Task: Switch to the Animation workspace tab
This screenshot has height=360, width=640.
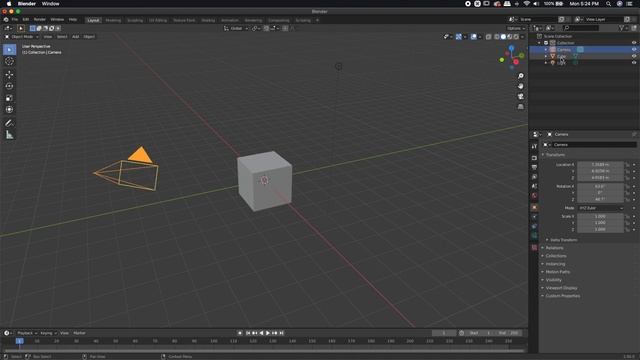Action: pyautogui.click(x=230, y=20)
